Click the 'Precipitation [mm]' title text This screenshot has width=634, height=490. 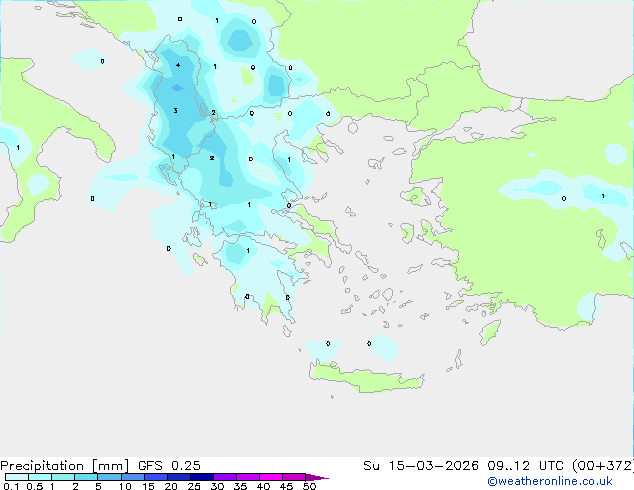point(65,466)
